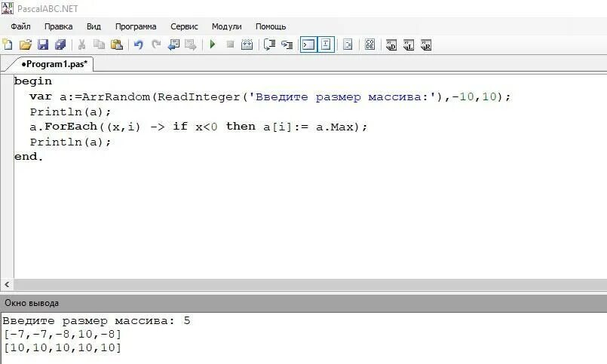This screenshot has height=364, width=607.
Task: Toggle the output window panel icon
Action: [x=308, y=44]
